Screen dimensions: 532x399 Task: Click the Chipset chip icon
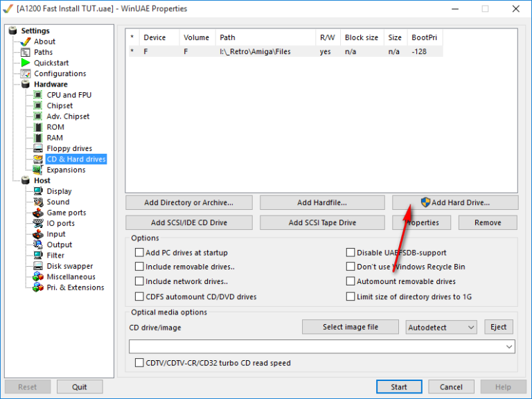tap(38, 105)
